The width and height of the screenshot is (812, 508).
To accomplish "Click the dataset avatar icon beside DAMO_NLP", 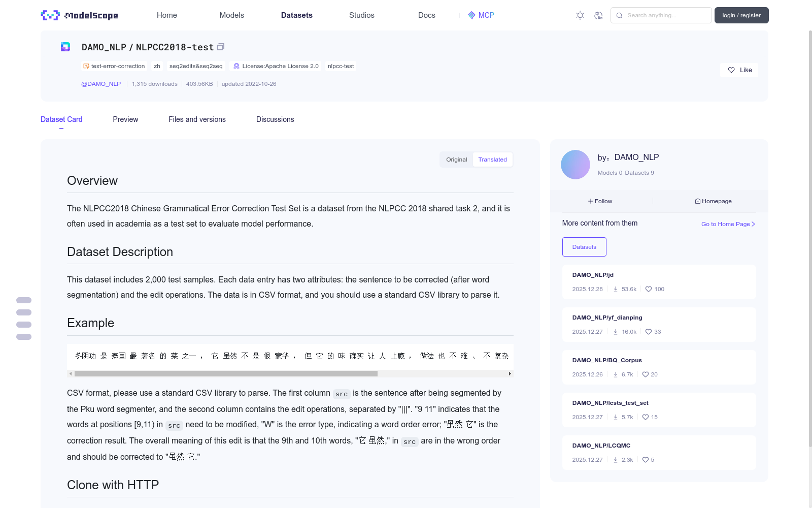I will click(x=65, y=47).
